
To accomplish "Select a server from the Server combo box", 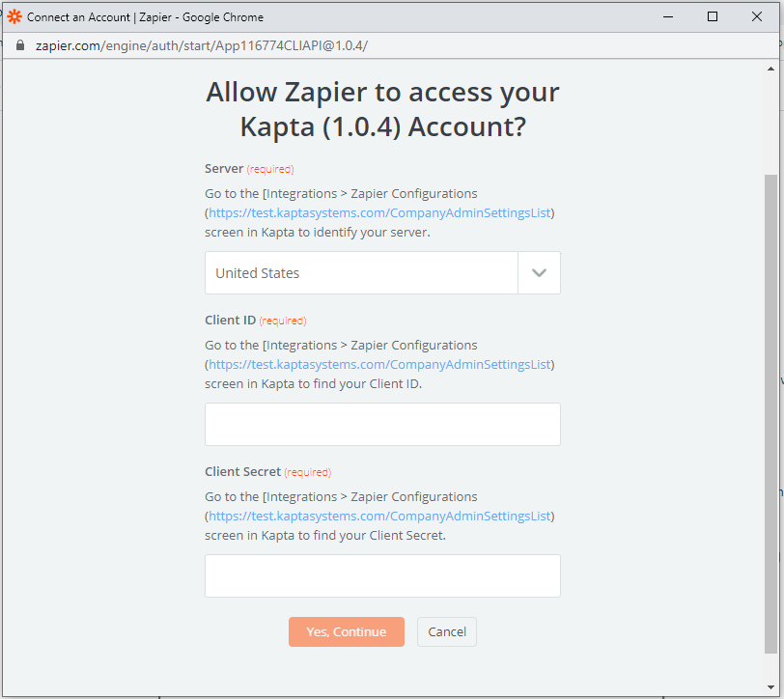I will (x=361, y=273).
